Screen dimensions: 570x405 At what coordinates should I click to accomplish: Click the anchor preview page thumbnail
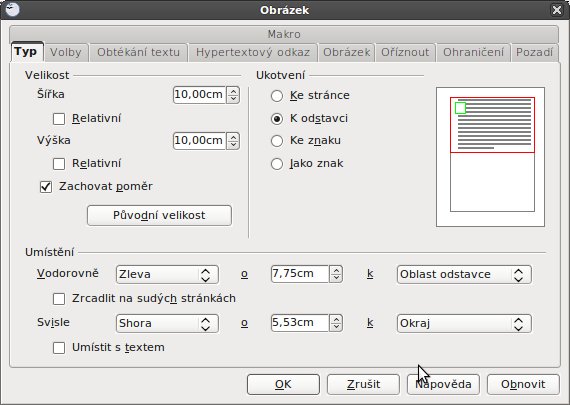tap(490, 157)
